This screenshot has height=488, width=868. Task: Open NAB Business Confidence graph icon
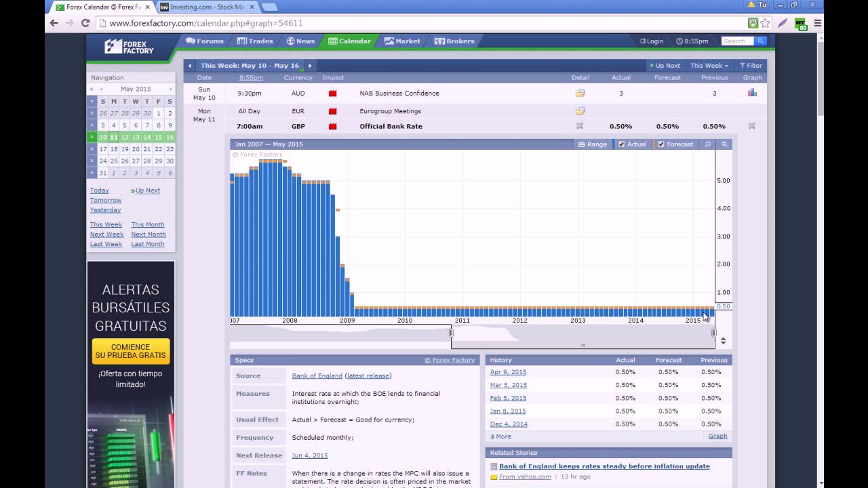click(x=752, y=93)
